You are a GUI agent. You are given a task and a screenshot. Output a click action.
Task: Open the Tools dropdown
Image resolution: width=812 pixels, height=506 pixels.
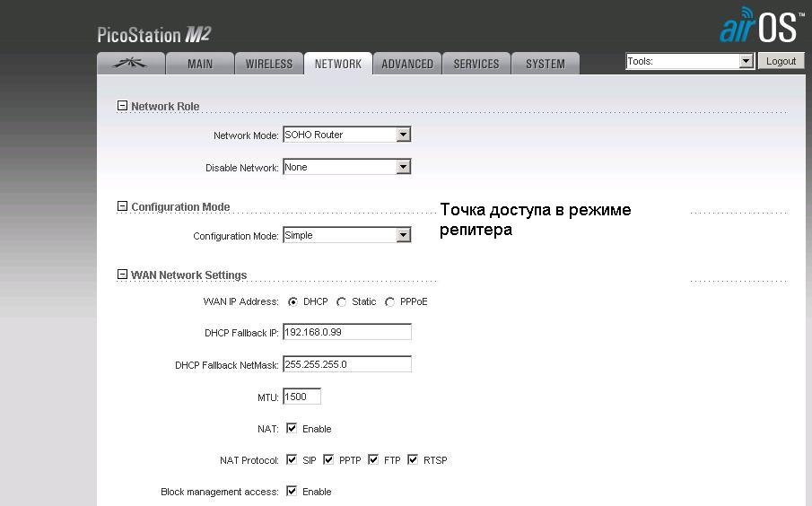coord(689,61)
